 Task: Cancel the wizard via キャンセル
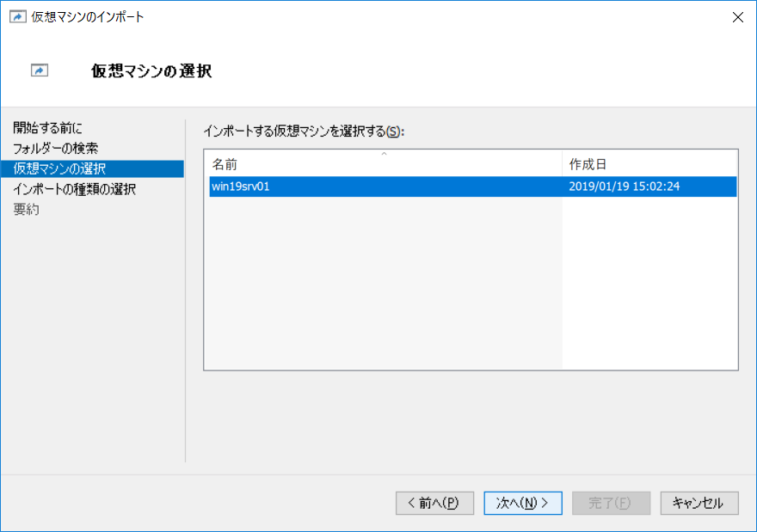coord(699,504)
